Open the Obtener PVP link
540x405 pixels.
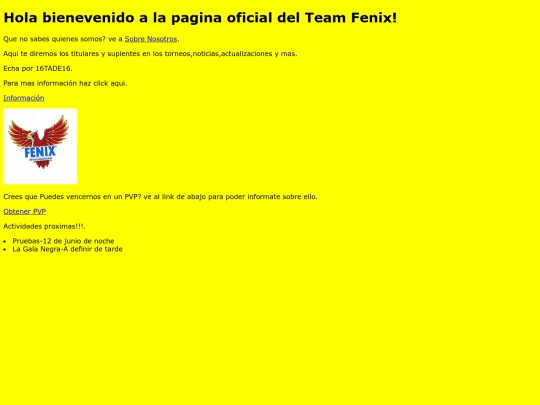24,211
